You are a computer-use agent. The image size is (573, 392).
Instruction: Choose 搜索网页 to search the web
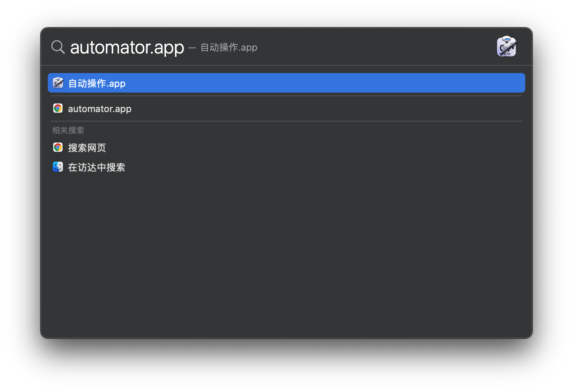pos(87,148)
